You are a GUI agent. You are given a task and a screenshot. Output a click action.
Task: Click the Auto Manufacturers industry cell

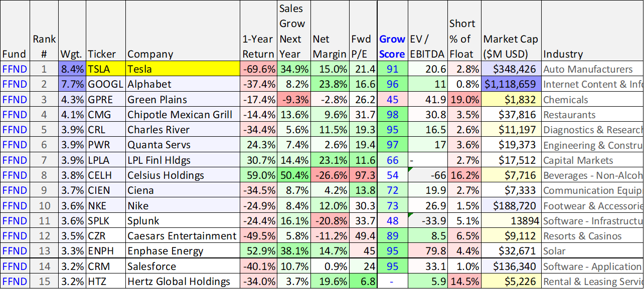coord(592,69)
